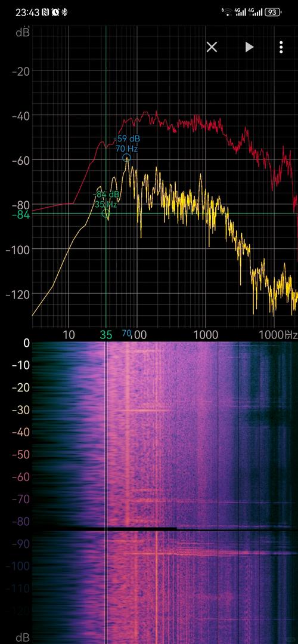Tap the -59 dB 70 Hz peak label
The height and width of the screenshot is (644, 298).
(x=126, y=143)
